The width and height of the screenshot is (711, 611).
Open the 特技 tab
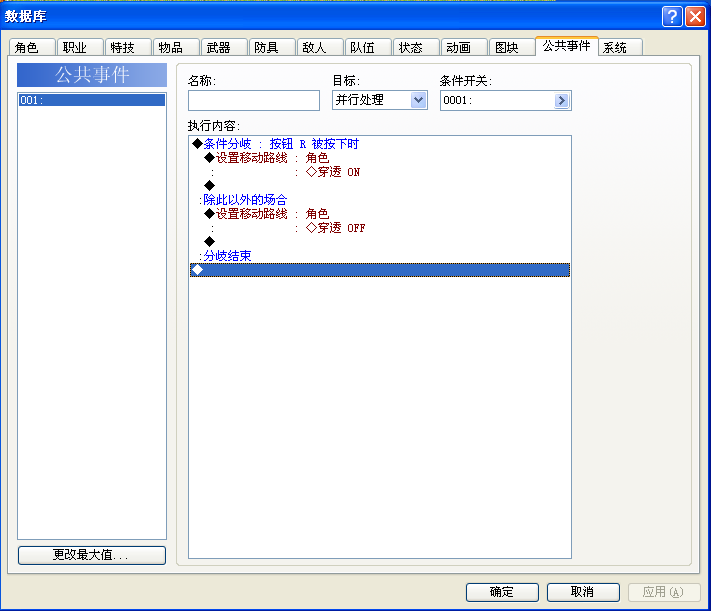click(x=128, y=47)
